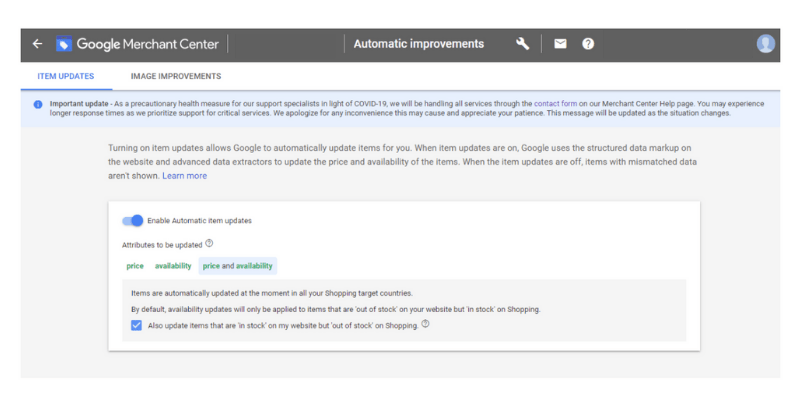Viewport: 800px width, 400px height.
Task: Select the price only option
Action: click(135, 266)
